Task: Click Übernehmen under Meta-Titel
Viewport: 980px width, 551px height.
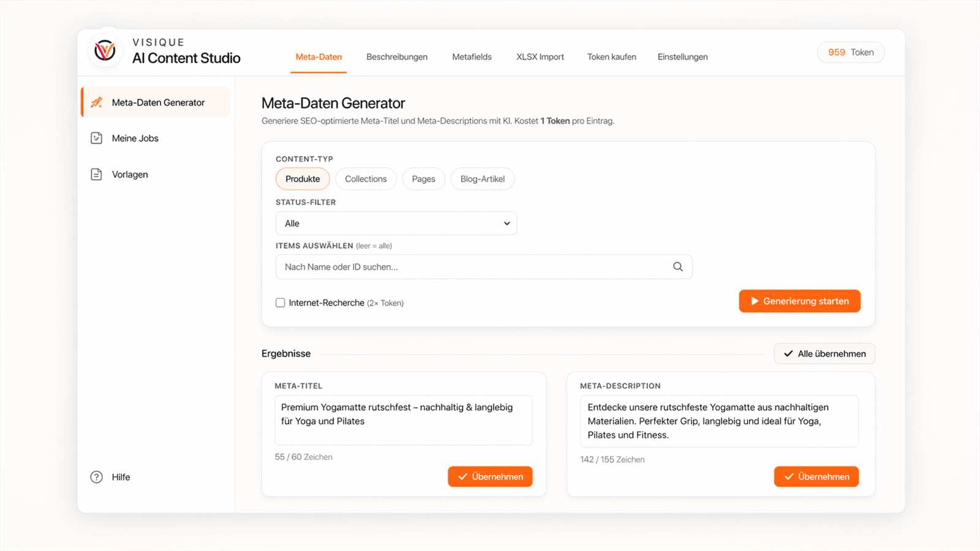Action: (490, 477)
